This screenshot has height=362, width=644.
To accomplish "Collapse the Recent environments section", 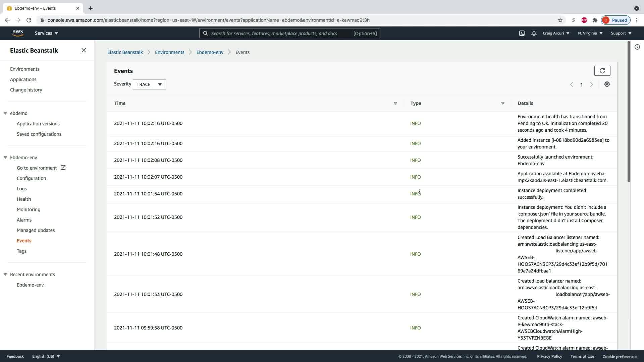I will point(5,275).
